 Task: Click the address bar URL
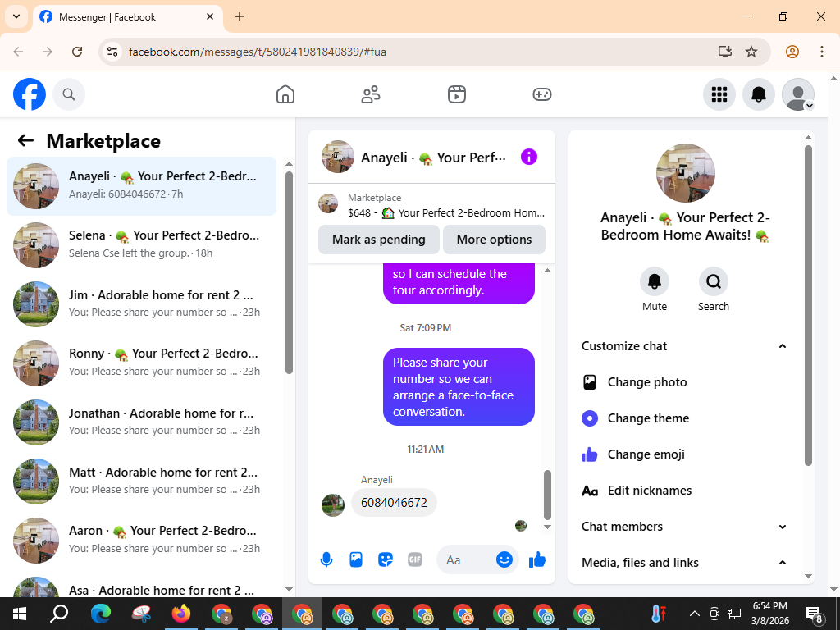(x=257, y=52)
